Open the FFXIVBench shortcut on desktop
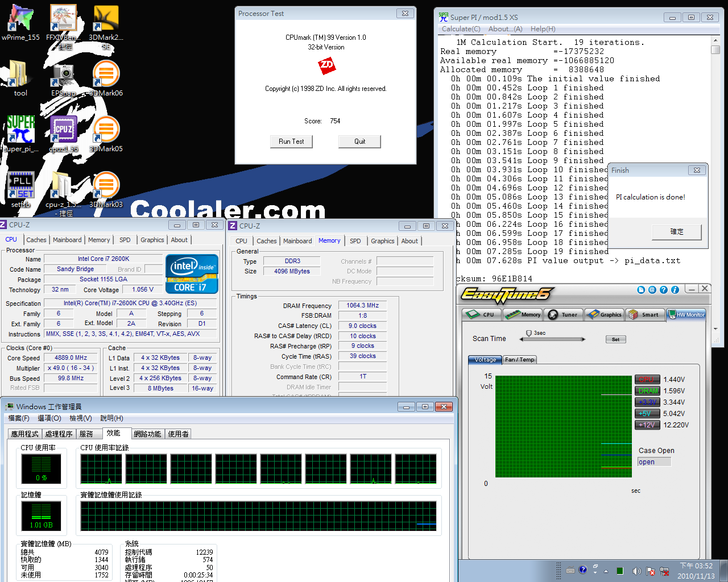728x582 pixels. 63,26
